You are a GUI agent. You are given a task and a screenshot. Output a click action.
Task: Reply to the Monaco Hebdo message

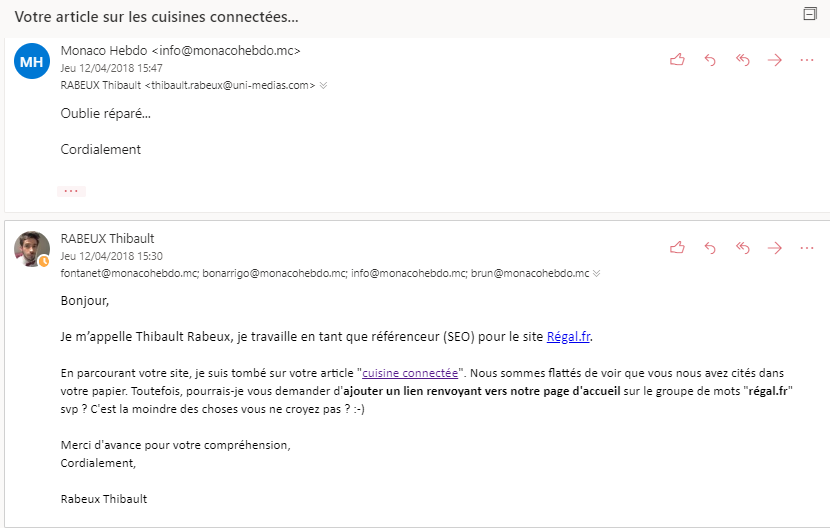point(710,60)
